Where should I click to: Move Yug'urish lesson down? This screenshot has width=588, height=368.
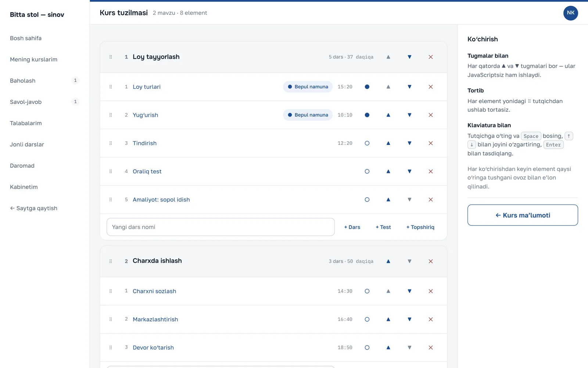(x=409, y=115)
